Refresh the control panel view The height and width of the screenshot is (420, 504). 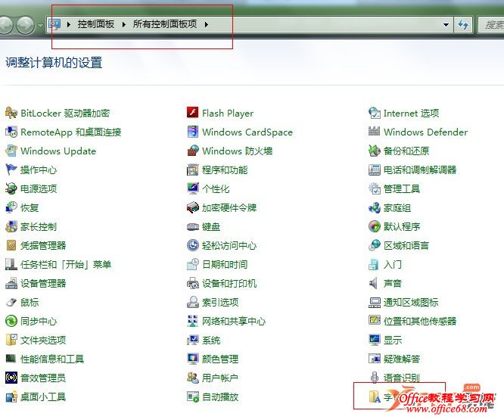point(463,24)
